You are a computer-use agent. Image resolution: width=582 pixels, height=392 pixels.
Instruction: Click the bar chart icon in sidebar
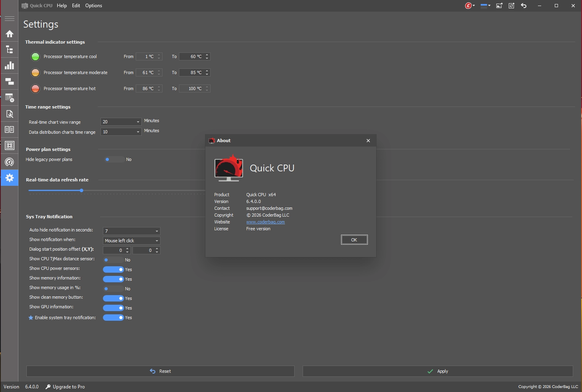pyautogui.click(x=10, y=66)
